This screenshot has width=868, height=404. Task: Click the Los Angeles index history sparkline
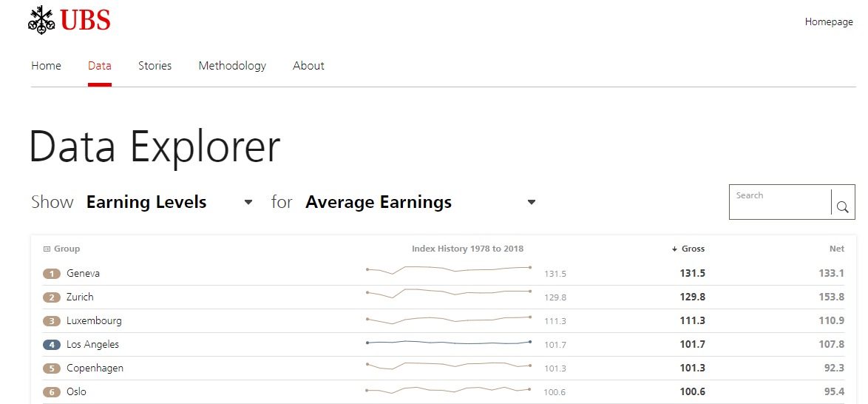click(x=449, y=343)
